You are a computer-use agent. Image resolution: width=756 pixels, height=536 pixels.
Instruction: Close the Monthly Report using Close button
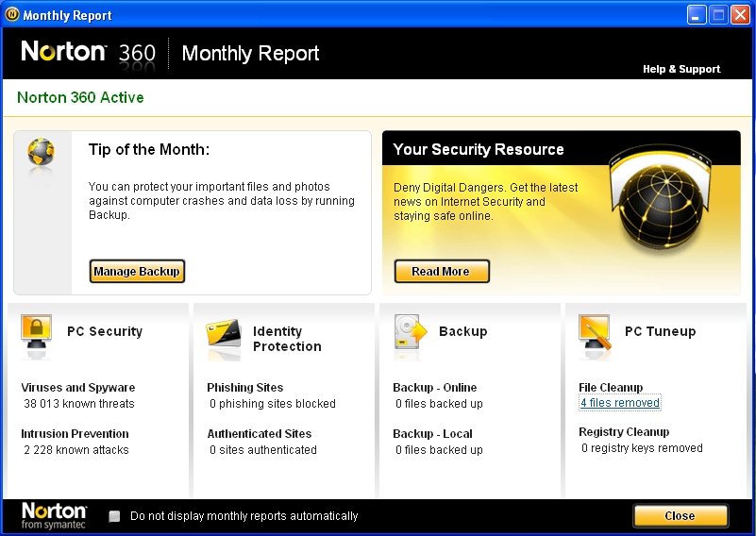click(x=680, y=516)
